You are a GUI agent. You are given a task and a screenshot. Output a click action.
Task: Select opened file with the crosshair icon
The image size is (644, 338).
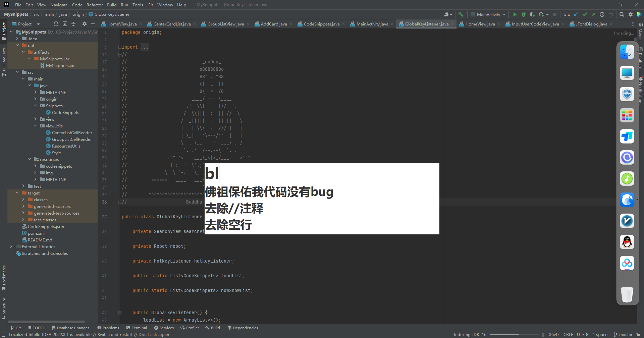[56, 24]
